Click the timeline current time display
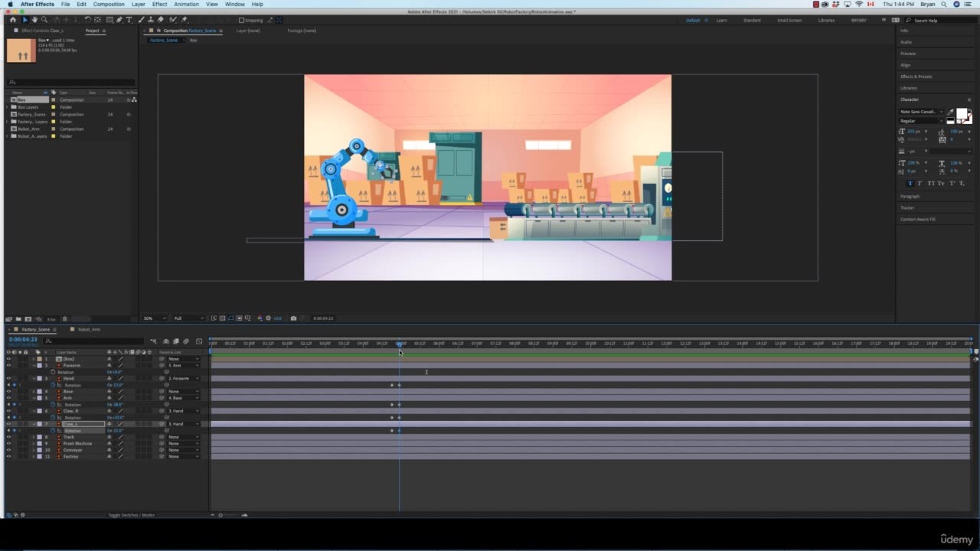The image size is (980, 551). (x=23, y=339)
